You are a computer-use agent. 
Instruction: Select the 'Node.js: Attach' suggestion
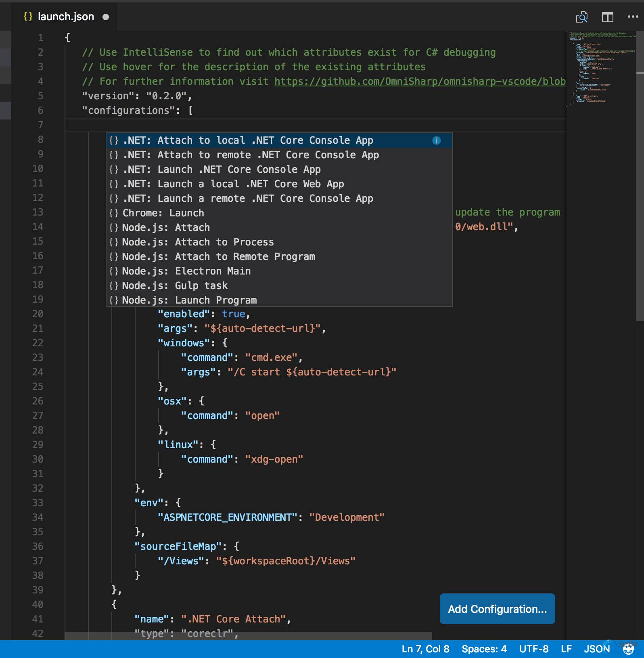tap(279, 228)
